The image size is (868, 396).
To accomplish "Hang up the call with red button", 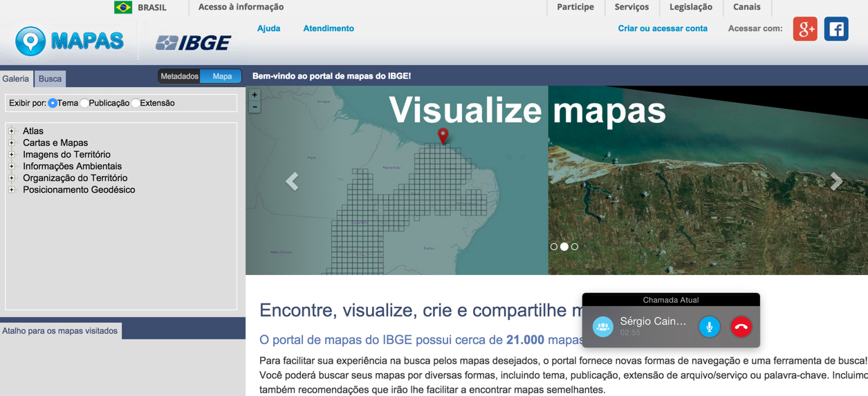I will pos(741,327).
